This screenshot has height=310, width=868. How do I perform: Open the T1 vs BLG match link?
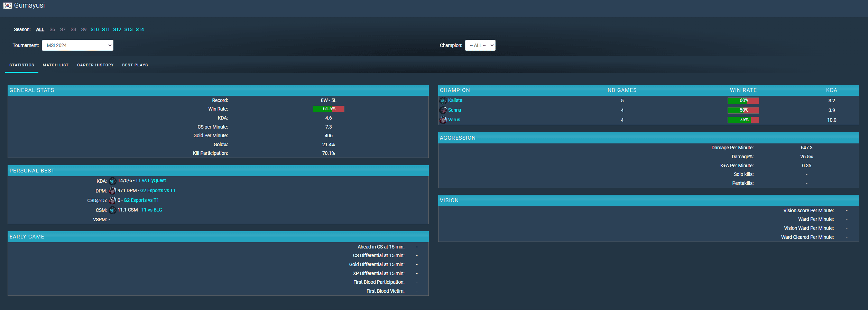(x=151, y=210)
